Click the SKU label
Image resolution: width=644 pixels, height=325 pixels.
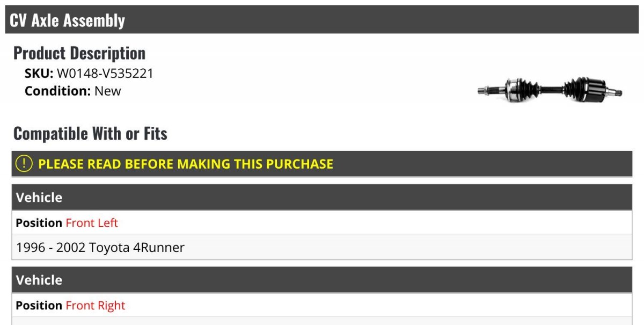point(39,73)
